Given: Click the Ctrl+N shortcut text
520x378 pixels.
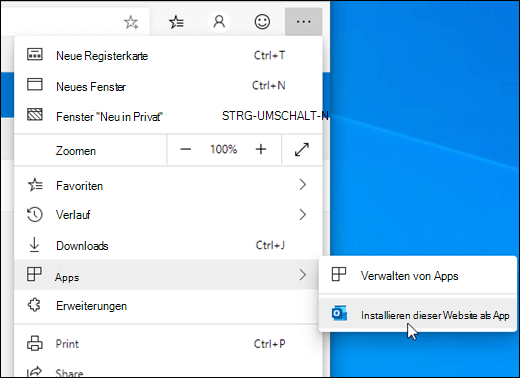Looking at the screenshot, I should coord(269,86).
